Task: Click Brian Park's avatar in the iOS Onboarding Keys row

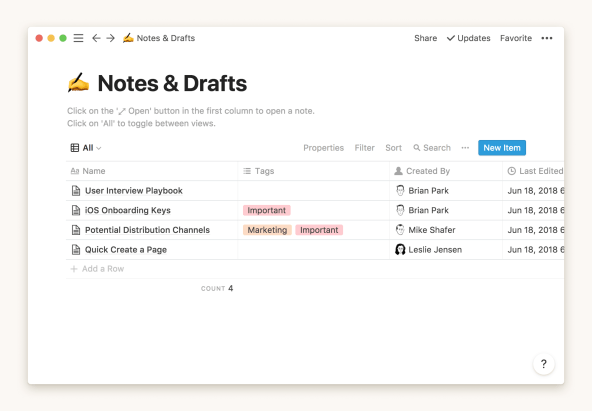Action: click(400, 210)
